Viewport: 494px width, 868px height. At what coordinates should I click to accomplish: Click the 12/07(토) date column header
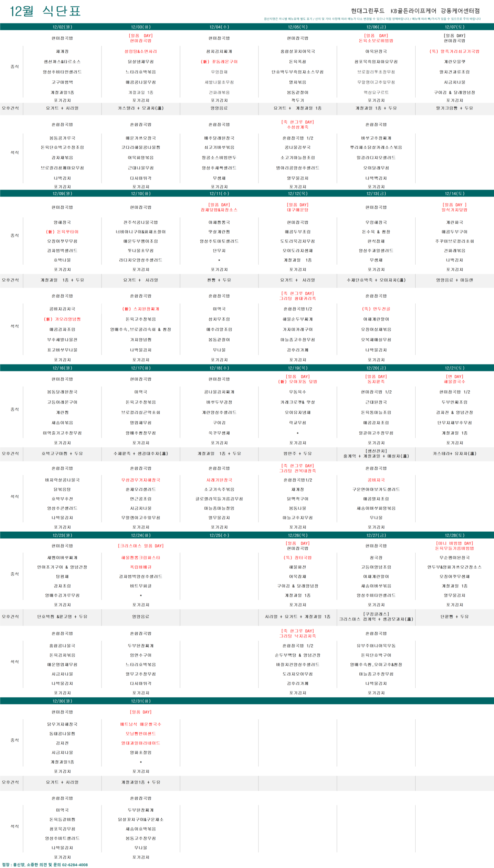tap(455, 27)
